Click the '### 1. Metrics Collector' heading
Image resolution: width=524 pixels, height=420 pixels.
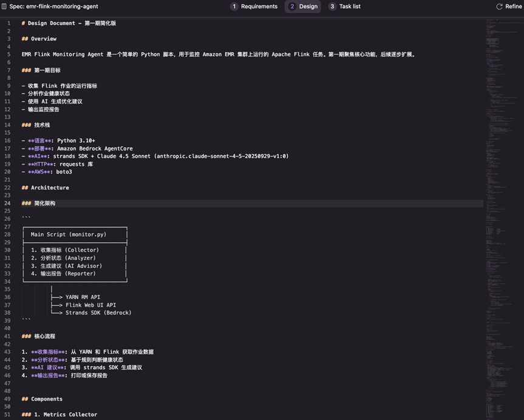point(60,415)
